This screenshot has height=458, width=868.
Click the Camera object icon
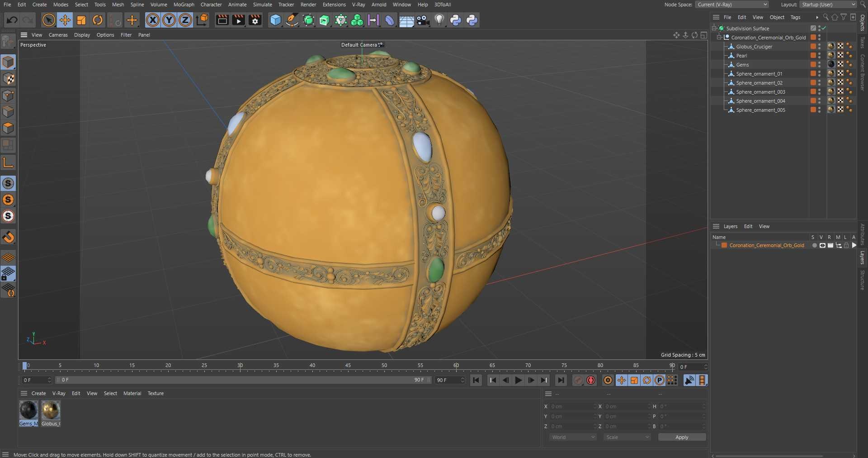pos(423,20)
